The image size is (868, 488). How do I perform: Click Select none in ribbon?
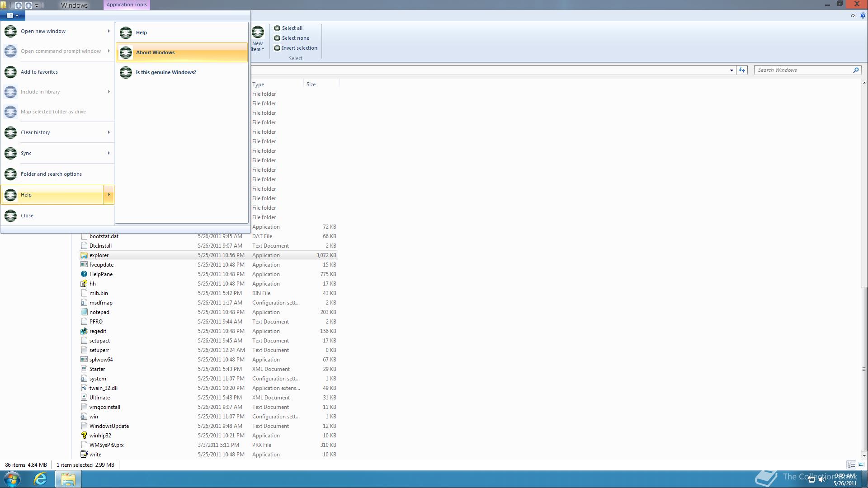point(292,38)
